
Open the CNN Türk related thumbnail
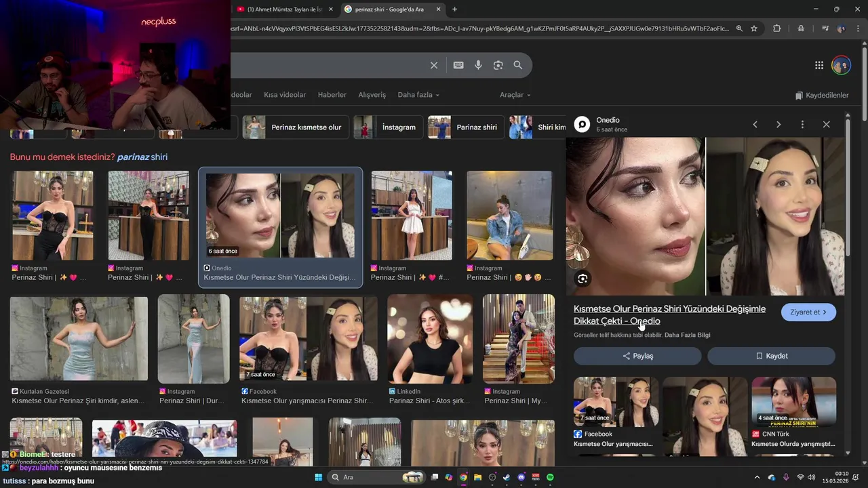[x=793, y=401]
